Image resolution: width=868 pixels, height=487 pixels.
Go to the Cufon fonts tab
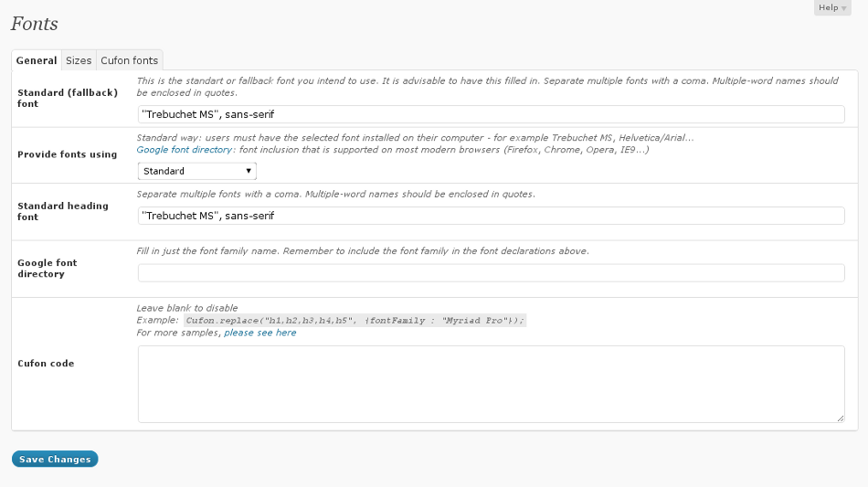tap(129, 60)
